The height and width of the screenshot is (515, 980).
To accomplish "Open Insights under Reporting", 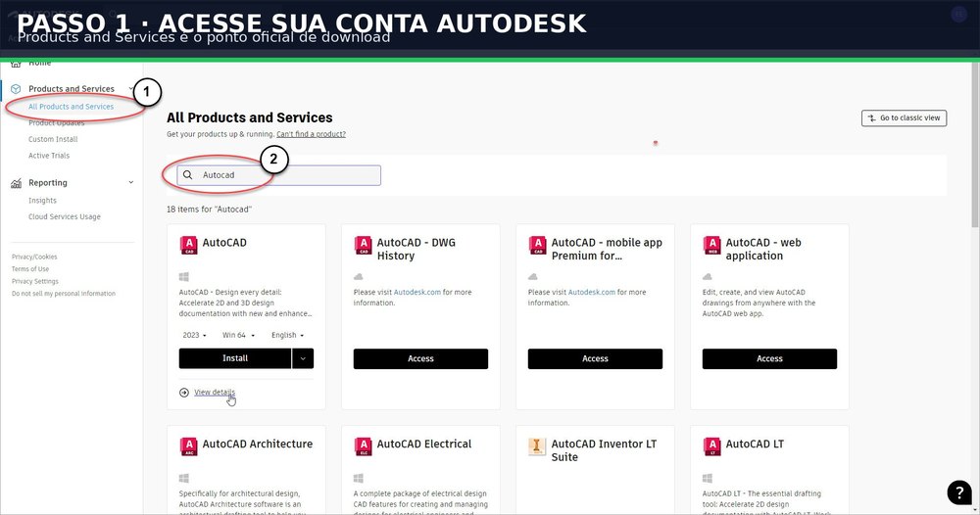I will click(x=42, y=201).
